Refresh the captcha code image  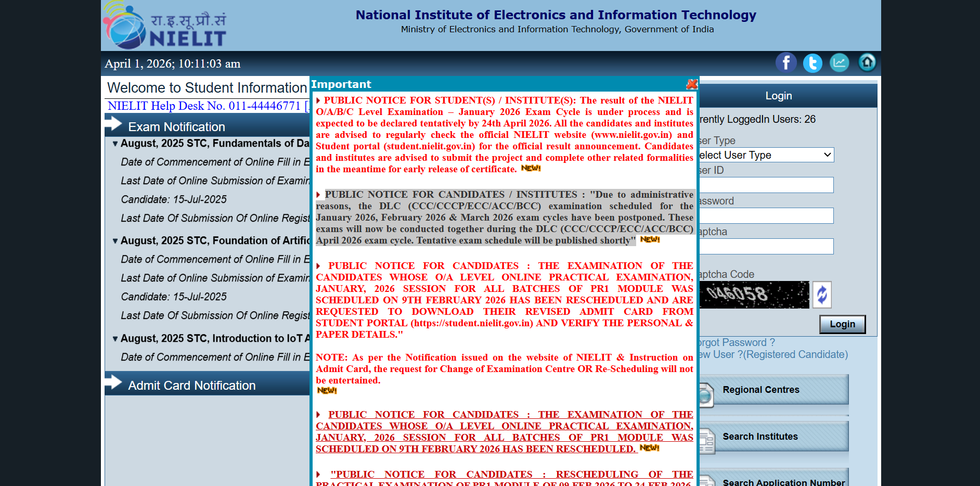(822, 295)
